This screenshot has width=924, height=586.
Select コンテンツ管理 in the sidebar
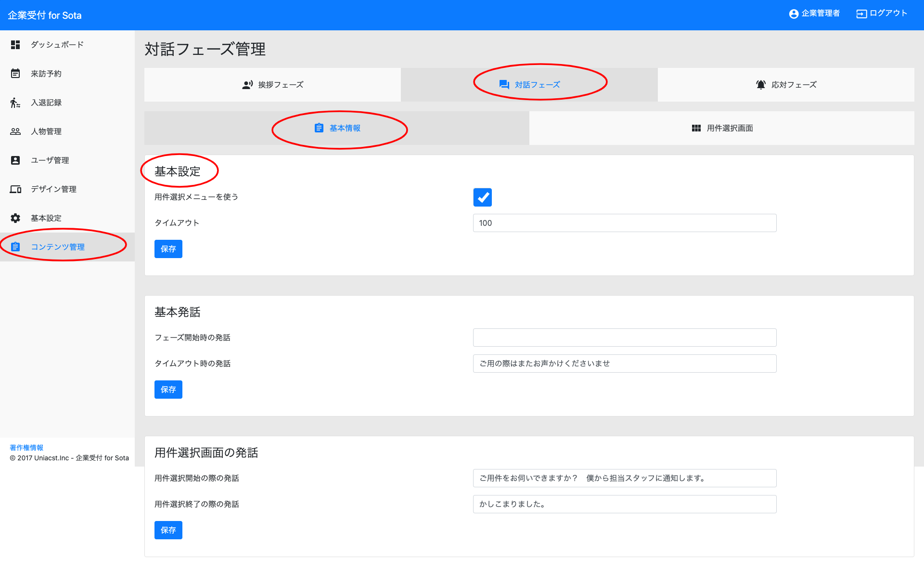pyautogui.click(x=67, y=247)
